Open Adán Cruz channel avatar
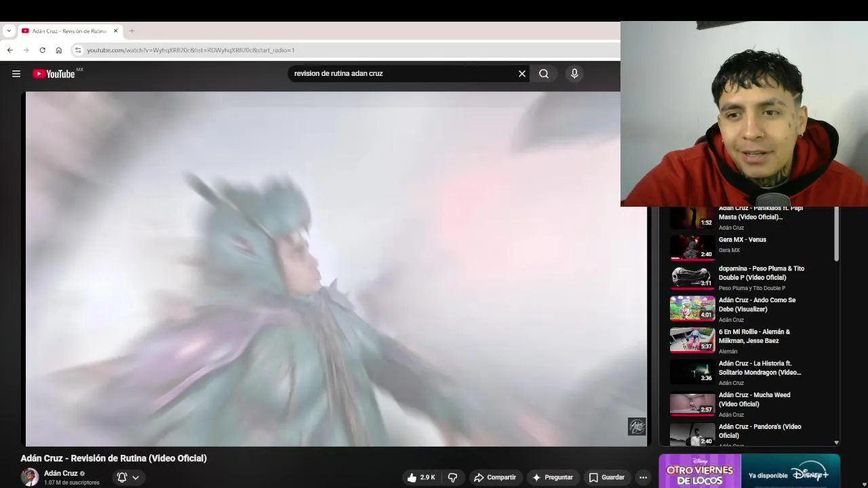Screen dimensions: 868x488 (29, 477)
